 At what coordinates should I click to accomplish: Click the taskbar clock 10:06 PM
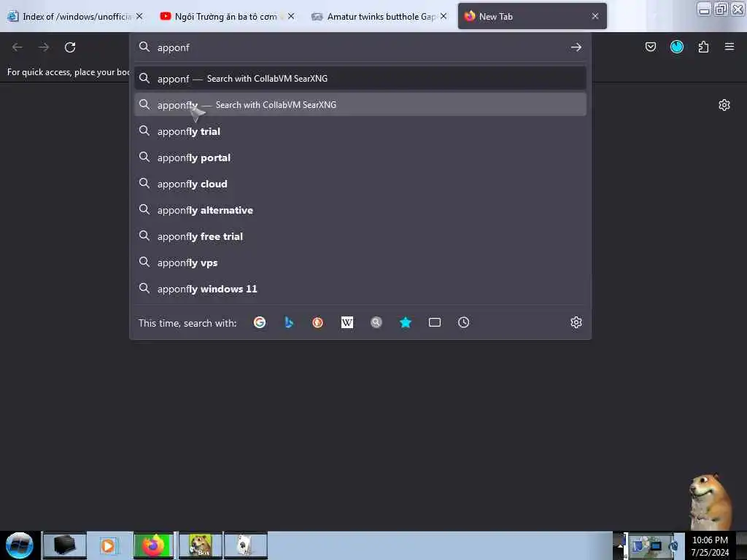coord(710,545)
